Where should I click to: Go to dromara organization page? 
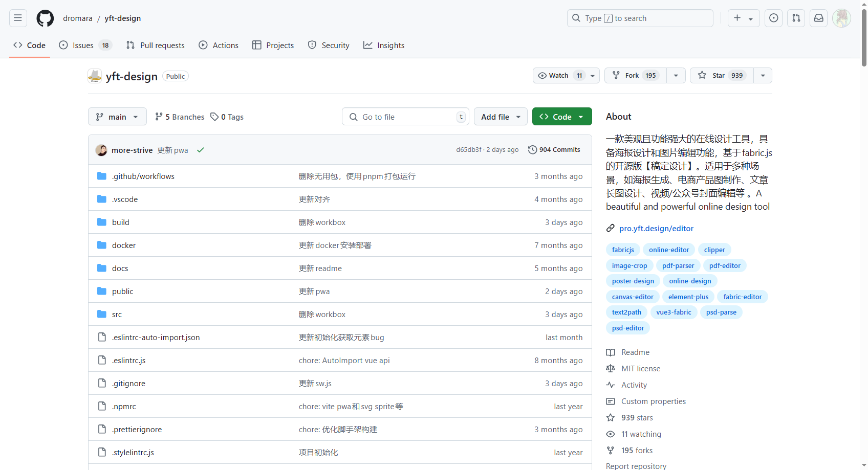78,18
